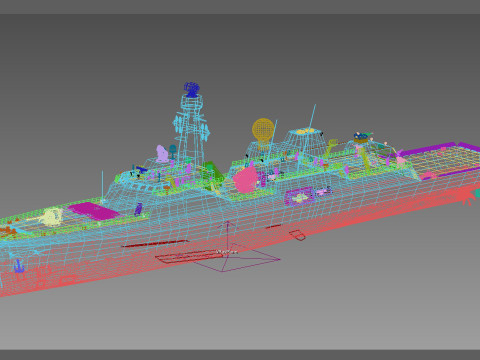Viewport: 480px width, 360px height.
Task: Select the cyan lattice mast tower
Action: pyautogui.click(x=191, y=132)
